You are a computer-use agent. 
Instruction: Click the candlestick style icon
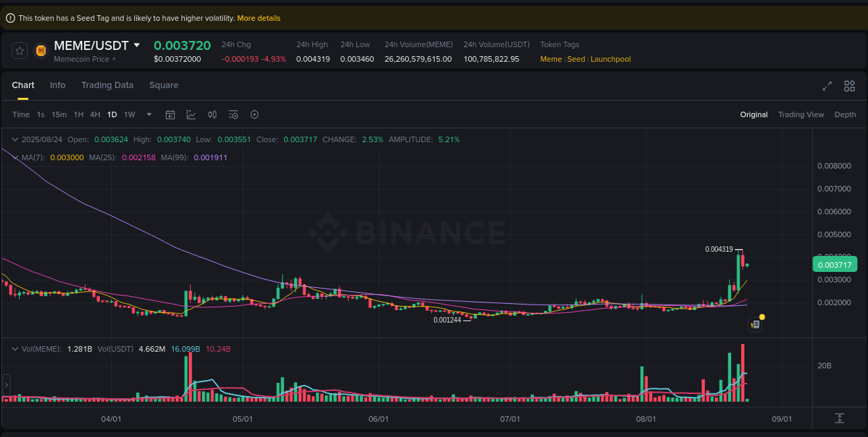(212, 114)
